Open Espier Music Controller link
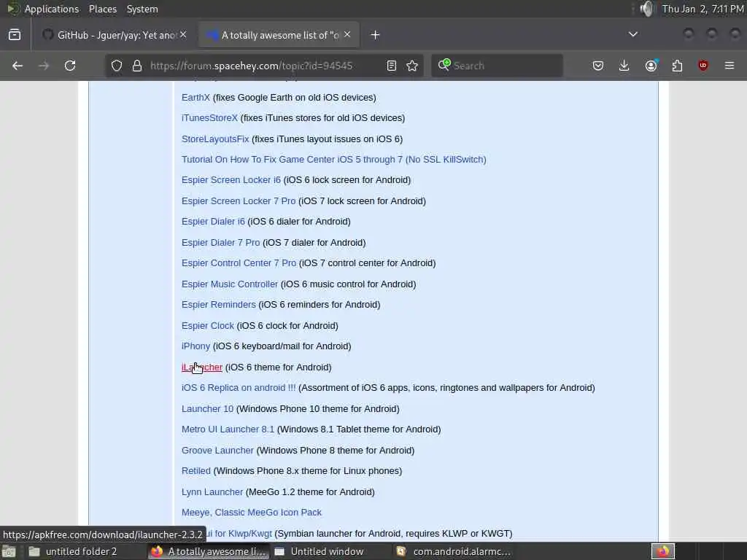This screenshot has height=560, width=747. 229,284
